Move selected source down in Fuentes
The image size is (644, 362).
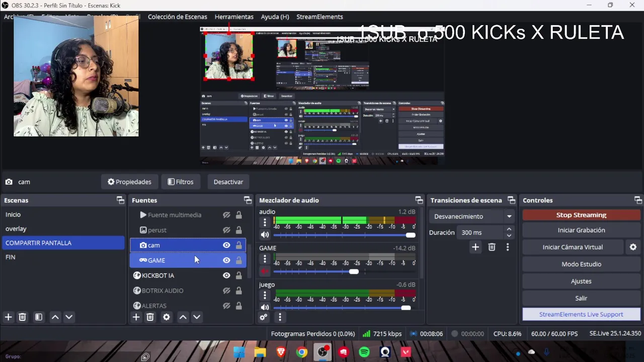coord(197,317)
